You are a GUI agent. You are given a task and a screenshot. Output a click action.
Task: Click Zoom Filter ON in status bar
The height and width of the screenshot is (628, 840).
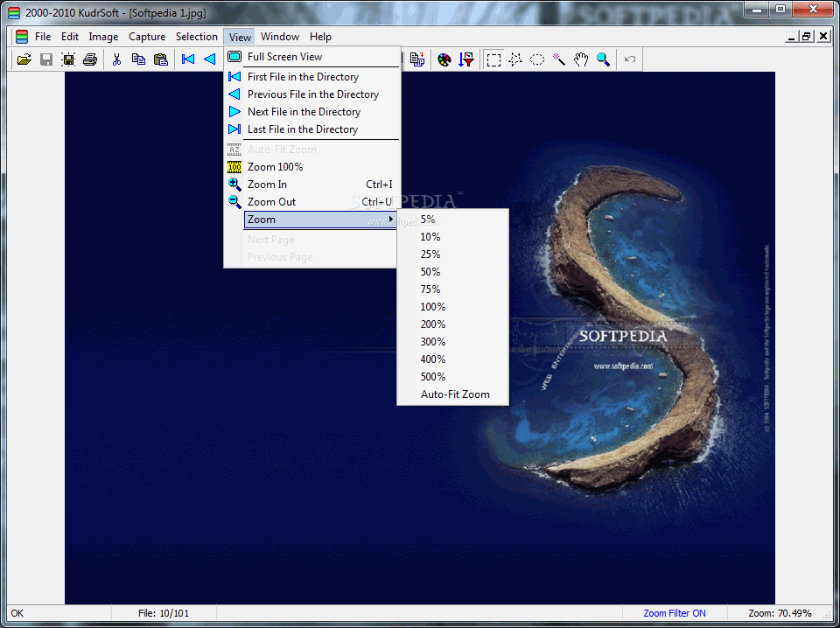(675, 613)
